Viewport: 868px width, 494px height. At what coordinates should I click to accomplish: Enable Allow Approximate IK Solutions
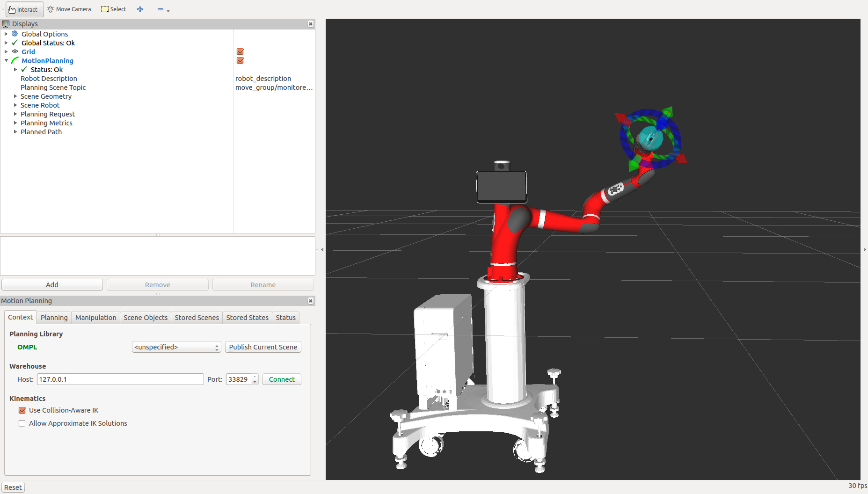[x=22, y=423]
